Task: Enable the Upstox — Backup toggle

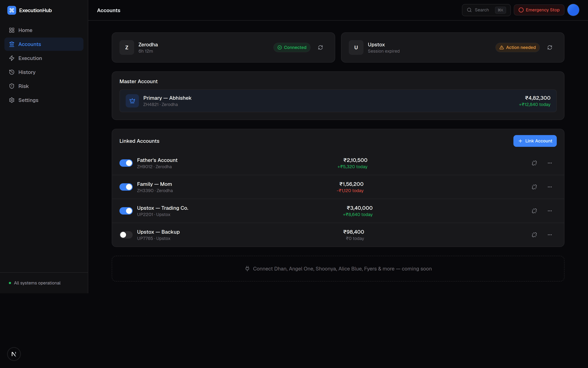Action: point(126,235)
